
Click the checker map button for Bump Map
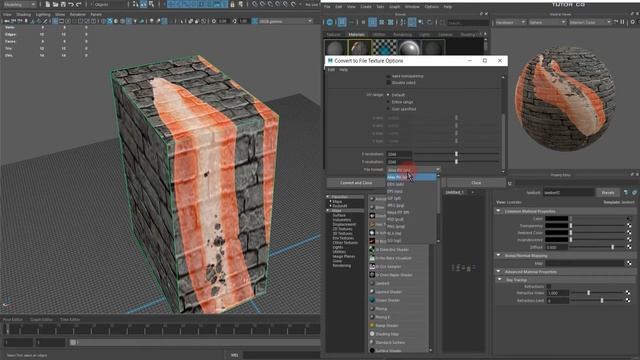click(629, 263)
